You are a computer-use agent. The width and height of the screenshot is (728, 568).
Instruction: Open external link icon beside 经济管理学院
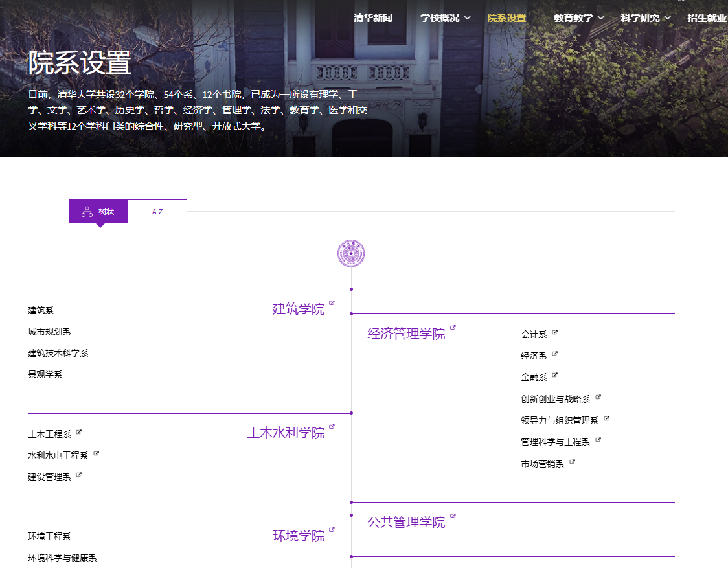(453, 328)
